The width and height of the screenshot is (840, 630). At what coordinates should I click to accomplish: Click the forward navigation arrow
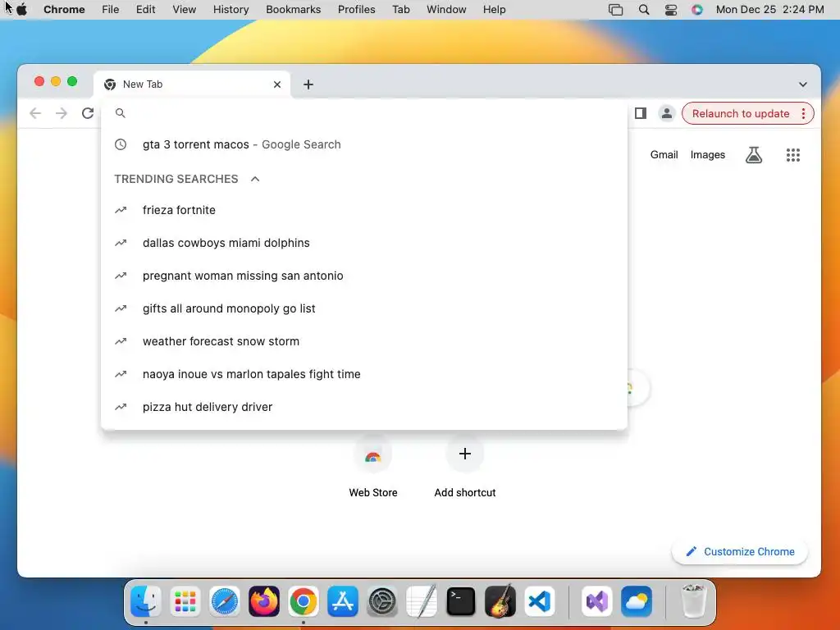(x=62, y=113)
